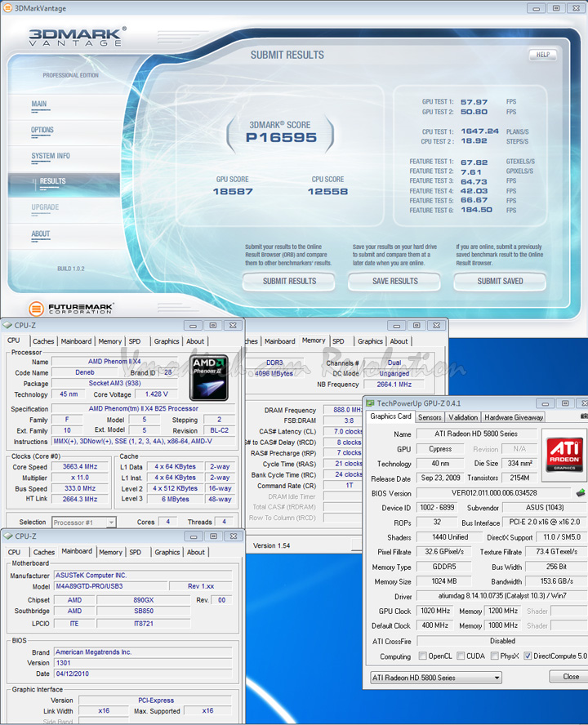Click the GPU-Z title bar icon
588x725 pixels.
tap(370, 403)
